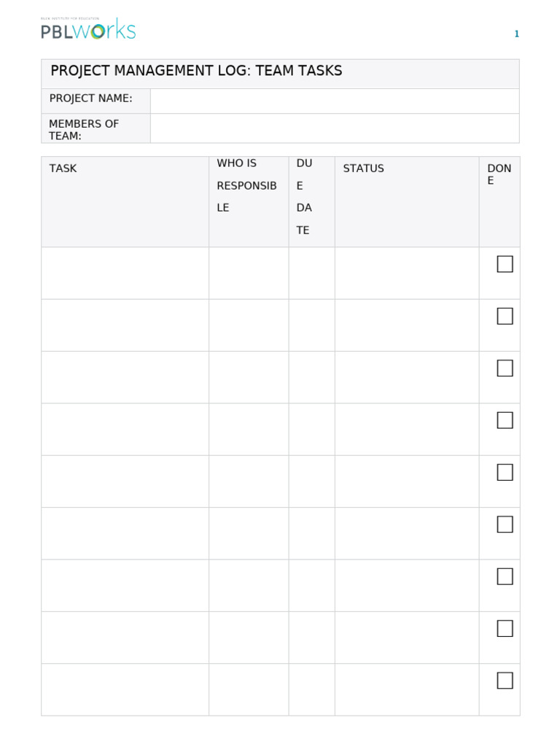This screenshot has height=747, width=560.
Task: Mark the seventh row DONE checkbox
Action: pyautogui.click(x=505, y=576)
